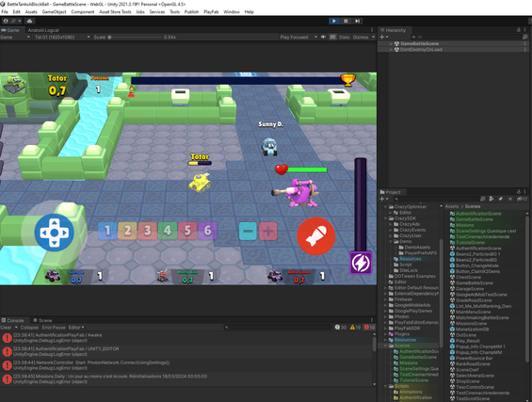This screenshot has width=532, height=402.
Task: Open the File menu
Action: coord(5,12)
